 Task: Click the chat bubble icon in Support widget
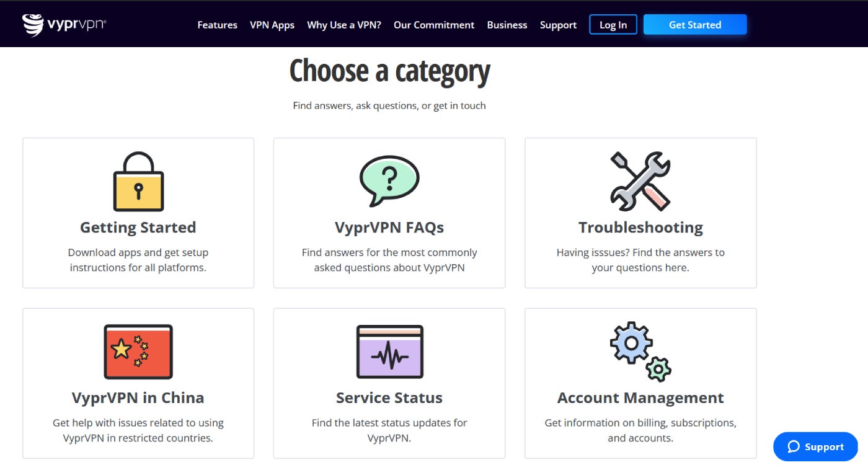point(794,446)
